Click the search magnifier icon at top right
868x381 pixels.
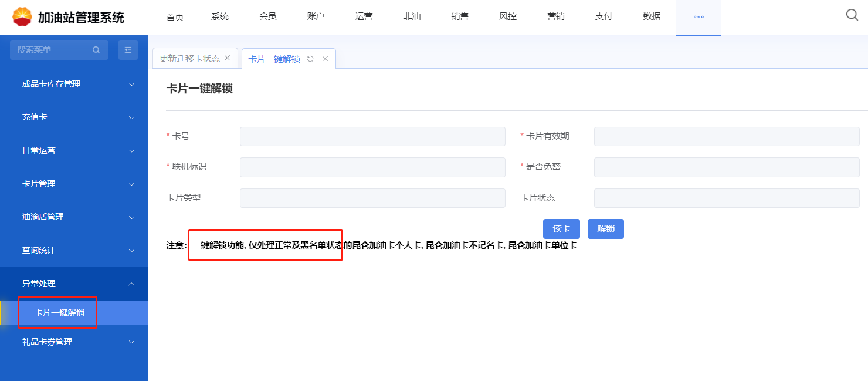[852, 15]
